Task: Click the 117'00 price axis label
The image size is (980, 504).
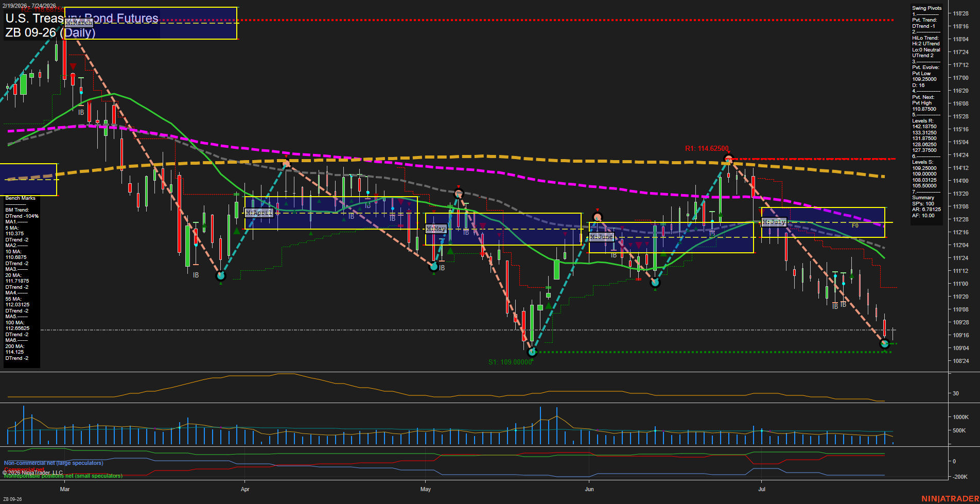Action: click(961, 78)
